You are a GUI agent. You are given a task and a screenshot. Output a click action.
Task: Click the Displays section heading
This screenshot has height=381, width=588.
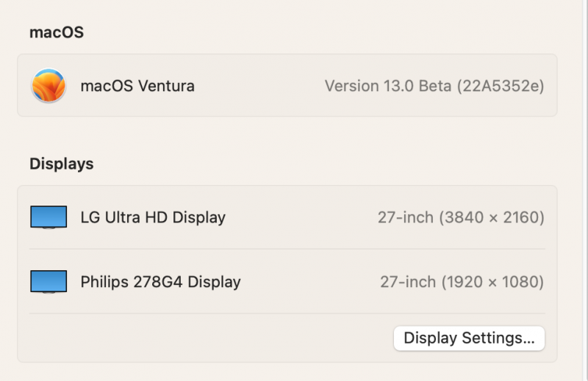[x=62, y=164]
